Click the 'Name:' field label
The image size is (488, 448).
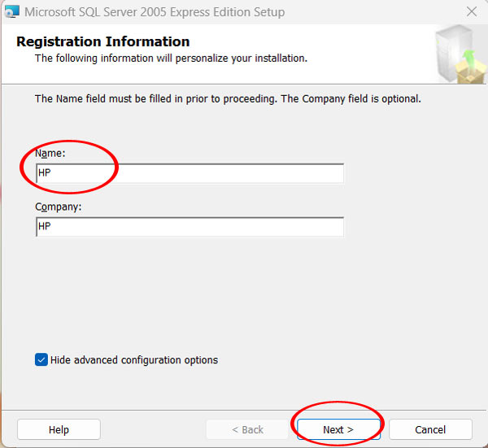[50, 153]
